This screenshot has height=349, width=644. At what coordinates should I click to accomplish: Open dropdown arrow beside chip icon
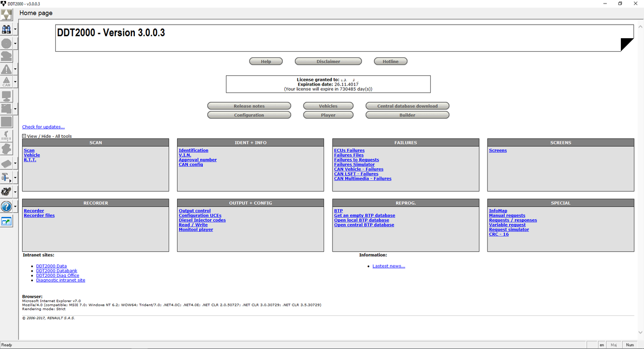(15, 164)
